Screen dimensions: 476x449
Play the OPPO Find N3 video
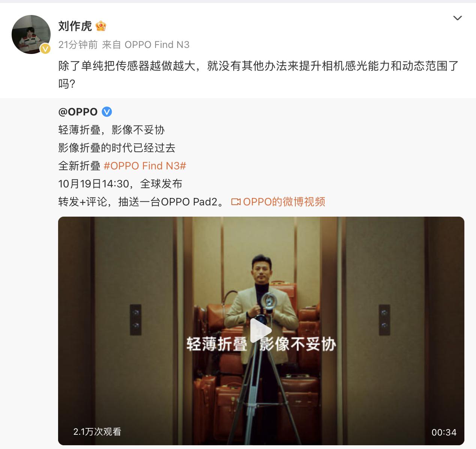pyautogui.click(x=261, y=330)
